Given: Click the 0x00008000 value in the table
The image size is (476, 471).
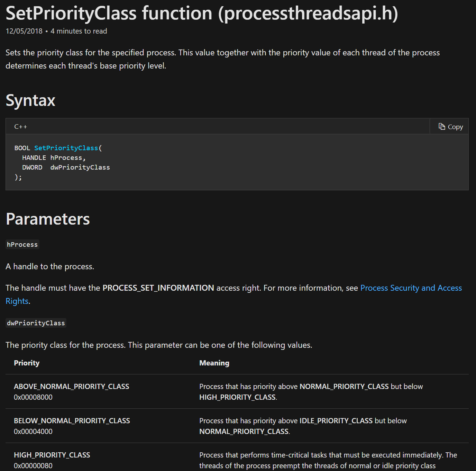Looking at the screenshot, I should point(33,397).
